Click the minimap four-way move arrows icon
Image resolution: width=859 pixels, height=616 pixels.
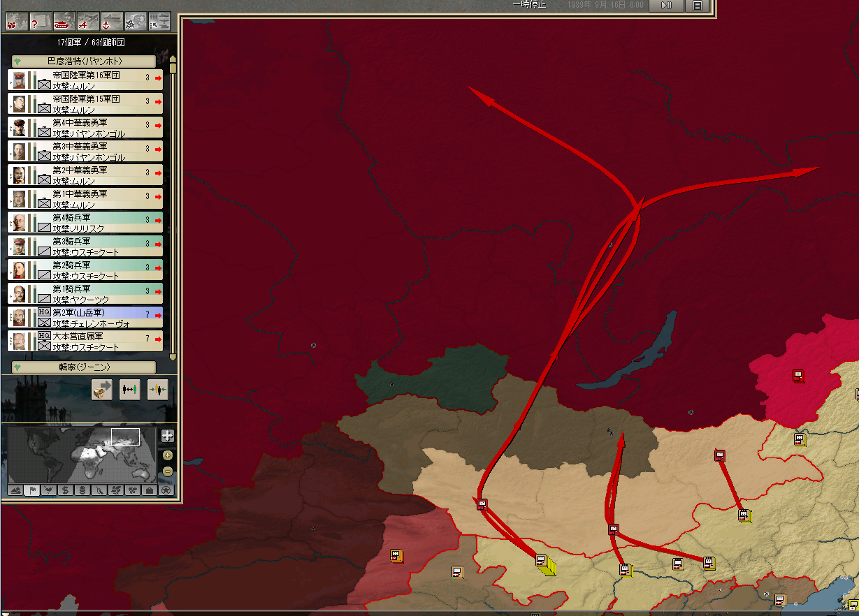pos(168,436)
